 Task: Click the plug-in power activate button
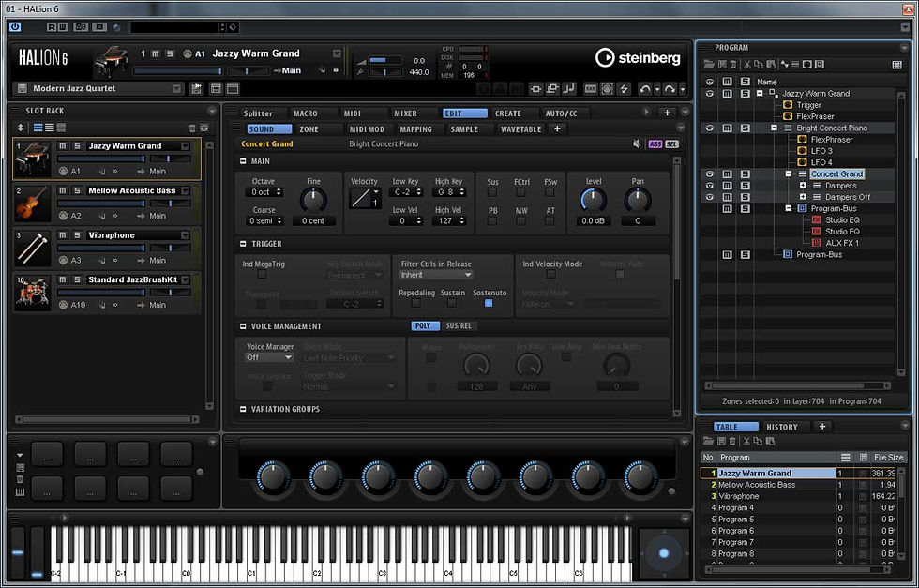(x=15, y=27)
